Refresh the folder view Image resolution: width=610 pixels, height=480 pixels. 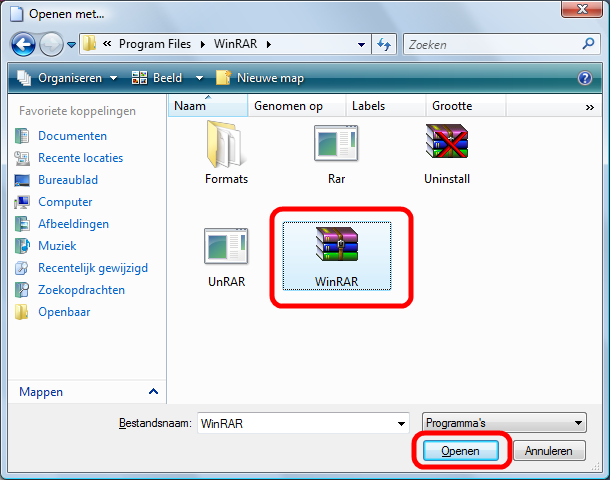[x=384, y=44]
